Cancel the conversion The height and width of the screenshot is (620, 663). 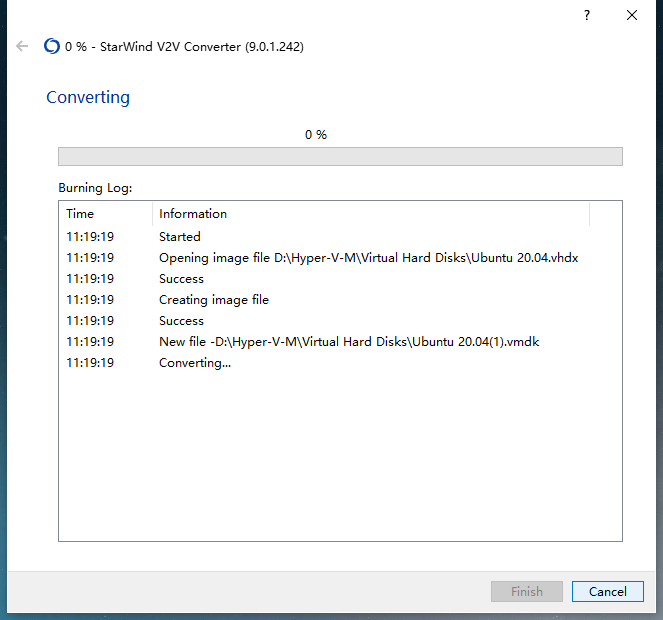pyautogui.click(x=608, y=591)
